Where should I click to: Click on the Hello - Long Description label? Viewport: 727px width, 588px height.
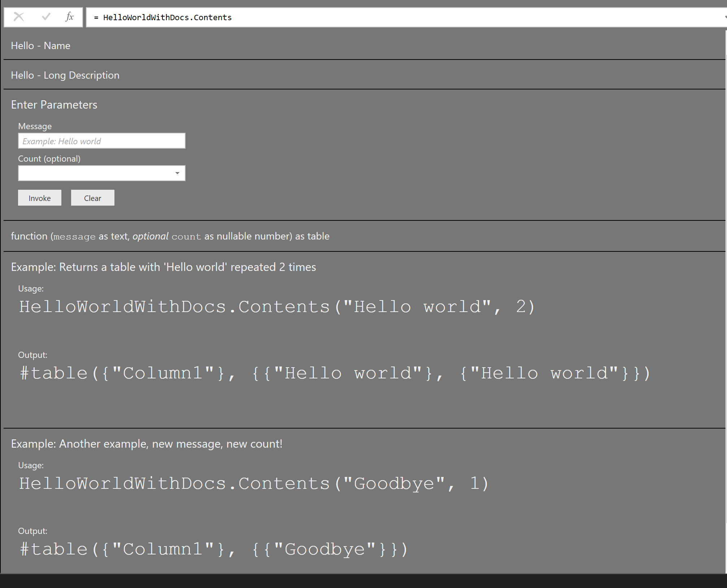(65, 74)
